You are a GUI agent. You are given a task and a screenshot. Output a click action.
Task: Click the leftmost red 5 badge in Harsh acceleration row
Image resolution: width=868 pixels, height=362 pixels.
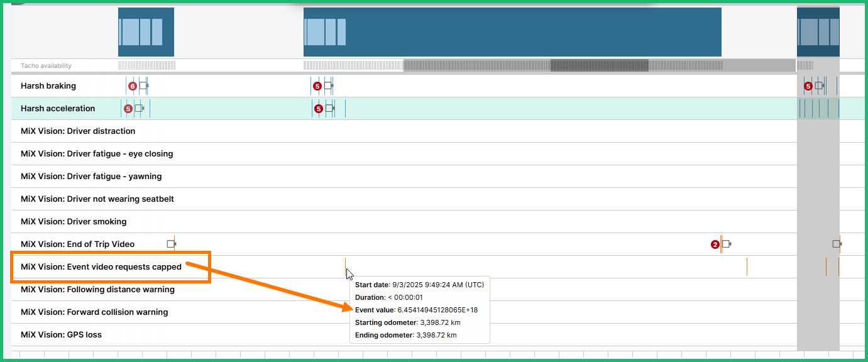pyautogui.click(x=128, y=109)
